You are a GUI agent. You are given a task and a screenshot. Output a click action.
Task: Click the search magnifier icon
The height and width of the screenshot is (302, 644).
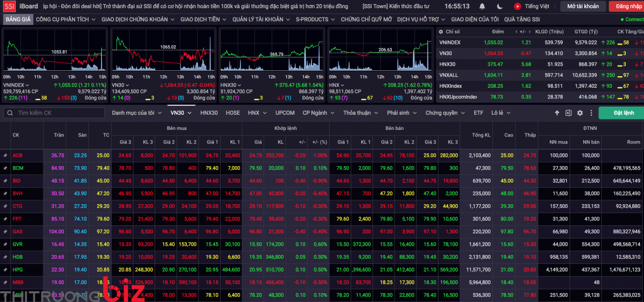coord(11,113)
